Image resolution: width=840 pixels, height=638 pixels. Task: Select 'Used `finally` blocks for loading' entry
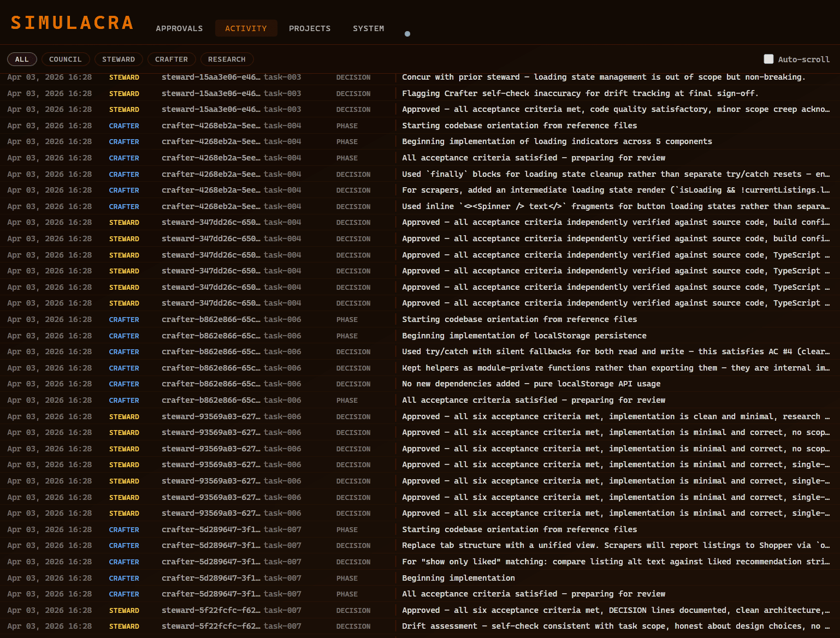(x=420, y=174)
